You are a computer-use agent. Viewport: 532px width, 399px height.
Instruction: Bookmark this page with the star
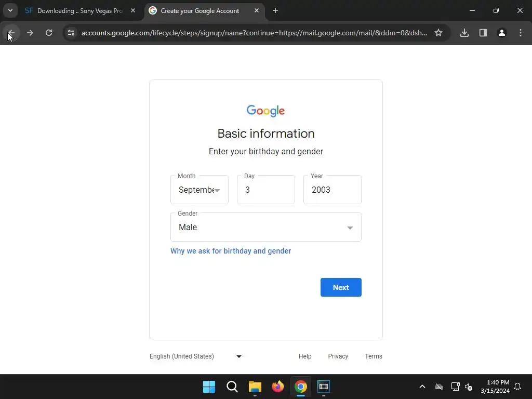click(438, 33)
